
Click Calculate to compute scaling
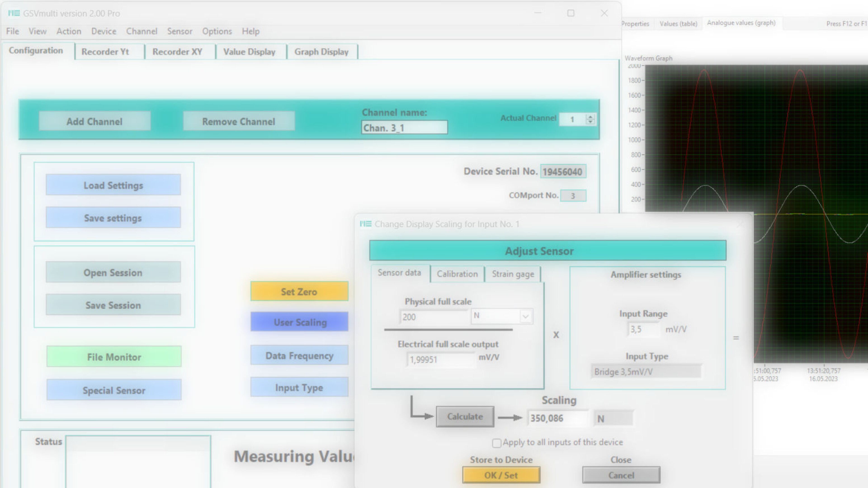tap(465, 416)
